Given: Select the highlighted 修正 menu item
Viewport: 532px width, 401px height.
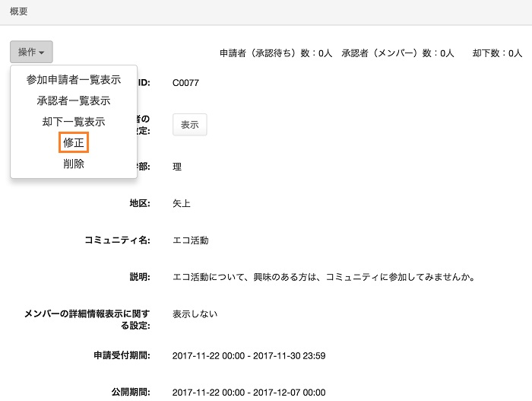Looking at the screenshot, I should click(74, 142).
